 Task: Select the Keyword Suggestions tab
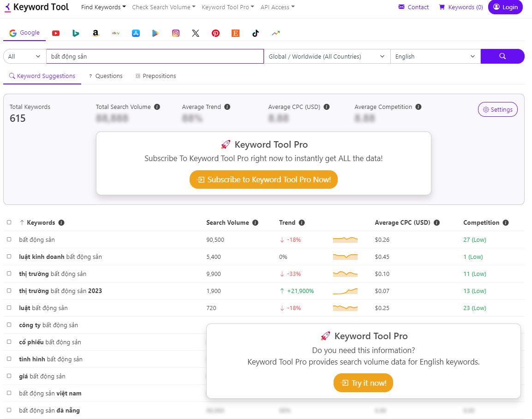point(42,76)
